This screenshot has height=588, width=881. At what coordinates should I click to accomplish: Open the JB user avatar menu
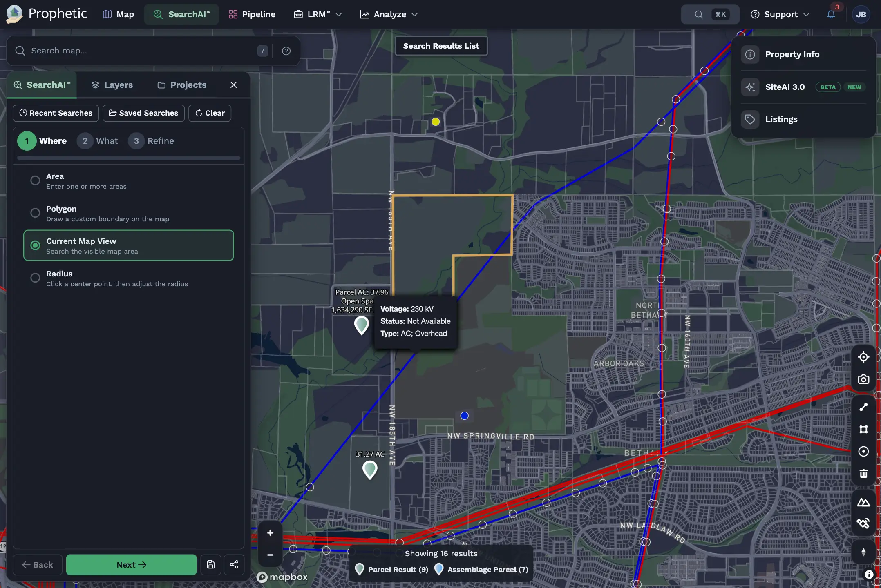coord(861,14)
